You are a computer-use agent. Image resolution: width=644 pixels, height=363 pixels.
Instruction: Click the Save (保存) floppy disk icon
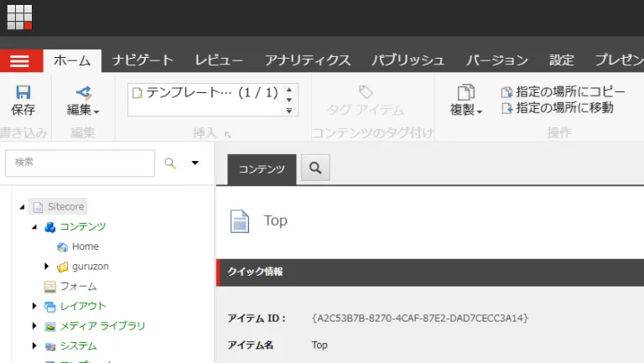23,93
